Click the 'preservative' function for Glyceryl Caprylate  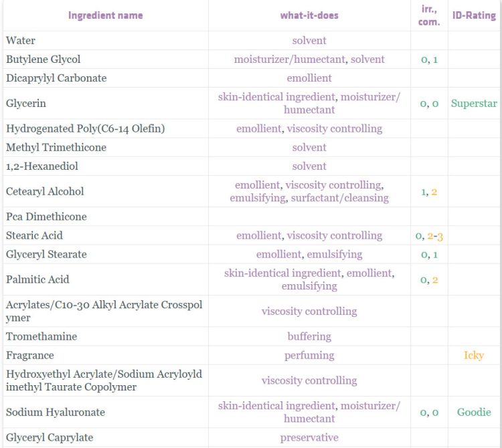pos(309,437)
